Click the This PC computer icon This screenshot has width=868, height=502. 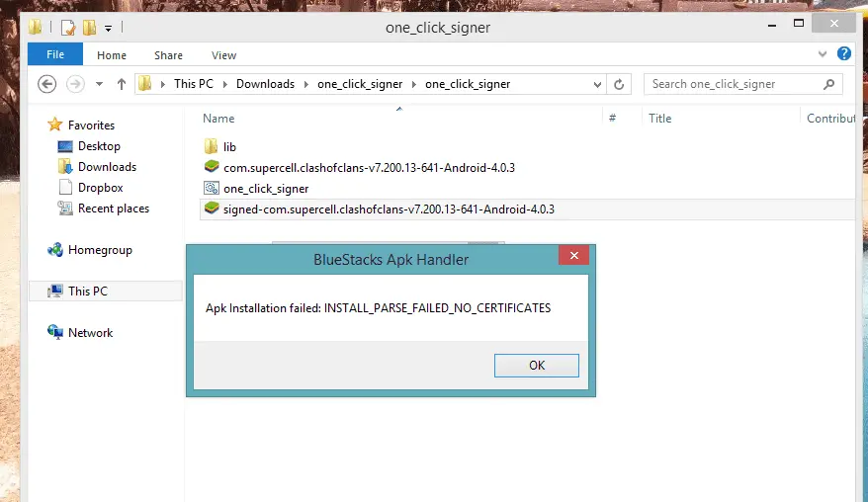pos(55,292)
